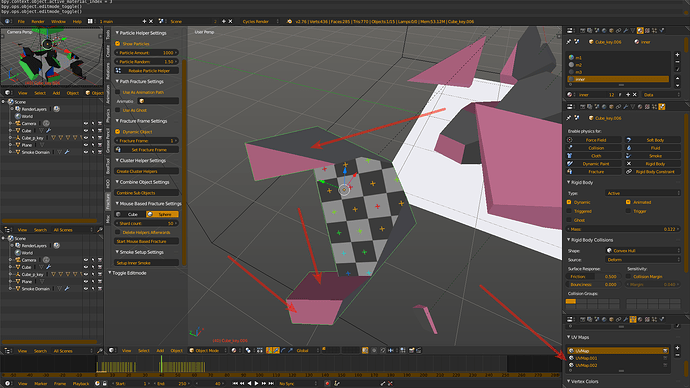Open the File menu

(x=21, y=21)
